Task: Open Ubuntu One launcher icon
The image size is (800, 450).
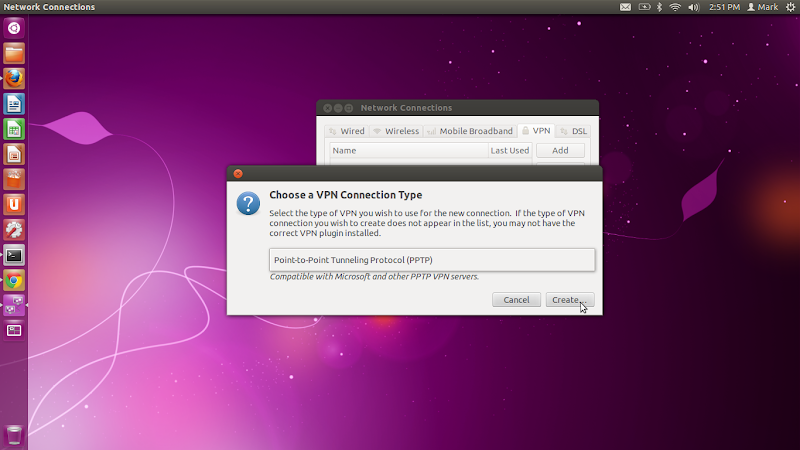Action: pyautogui.click(x=14, y=205)
